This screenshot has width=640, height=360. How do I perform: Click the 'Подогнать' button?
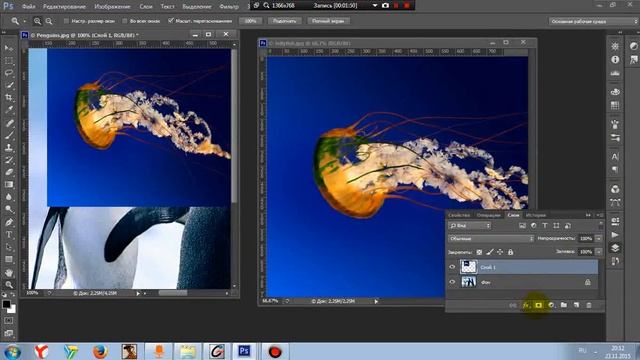tap(284, 21)
